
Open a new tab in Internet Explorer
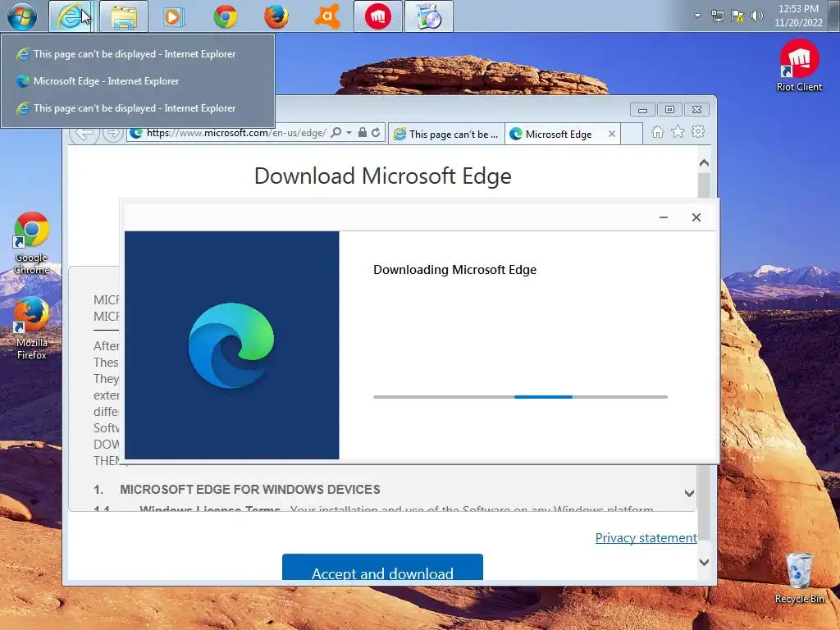(x=632, y=134)
